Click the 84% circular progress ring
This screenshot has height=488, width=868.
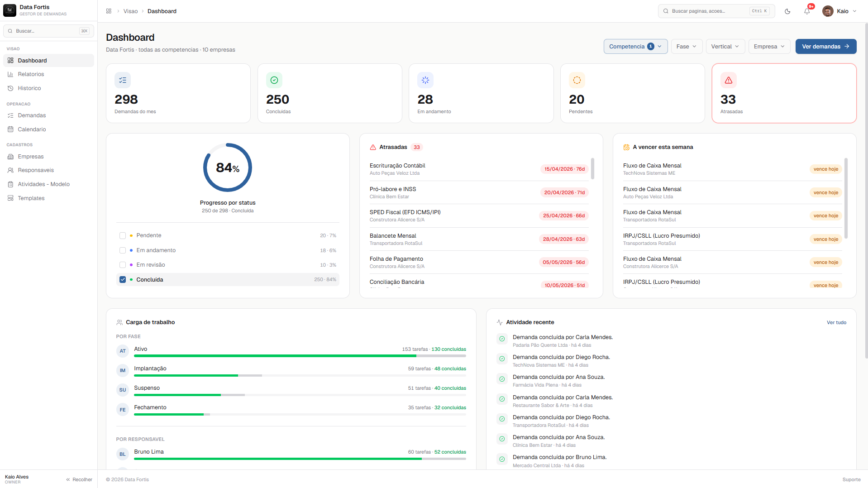[x=228, y=167]
